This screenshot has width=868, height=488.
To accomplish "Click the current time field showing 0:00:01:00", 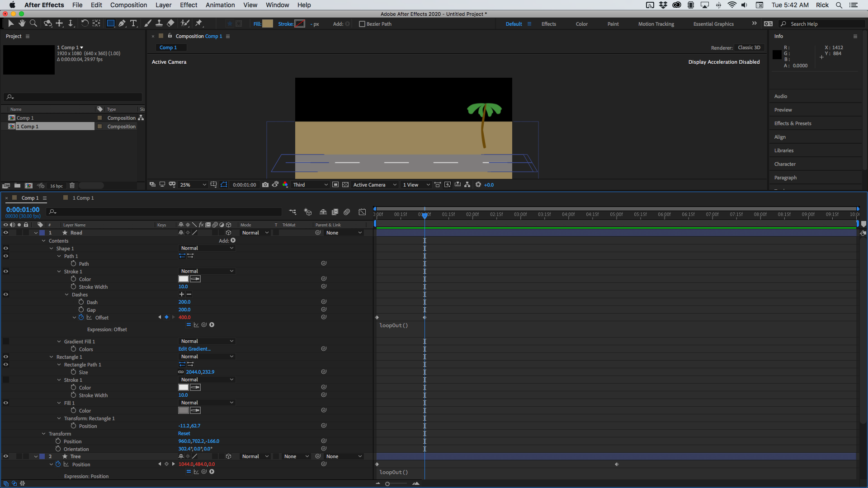I will [23, 209].
